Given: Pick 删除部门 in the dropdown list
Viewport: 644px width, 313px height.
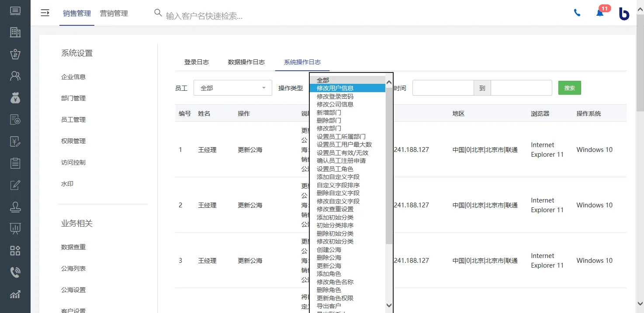Looking at the screenshot, I should pyautogui.click(x=347, y=120).
